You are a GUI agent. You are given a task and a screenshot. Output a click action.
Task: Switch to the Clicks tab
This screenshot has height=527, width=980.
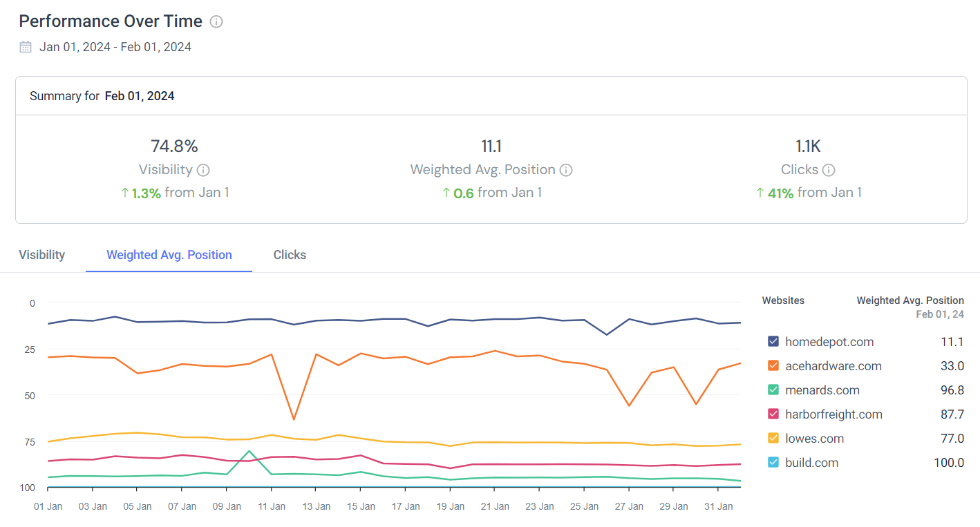290,254
